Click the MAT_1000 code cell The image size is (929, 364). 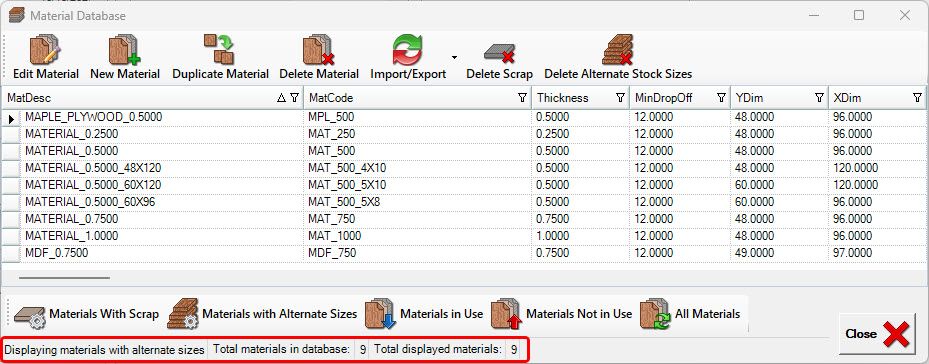pyautogui.click(x=418, y=236)
